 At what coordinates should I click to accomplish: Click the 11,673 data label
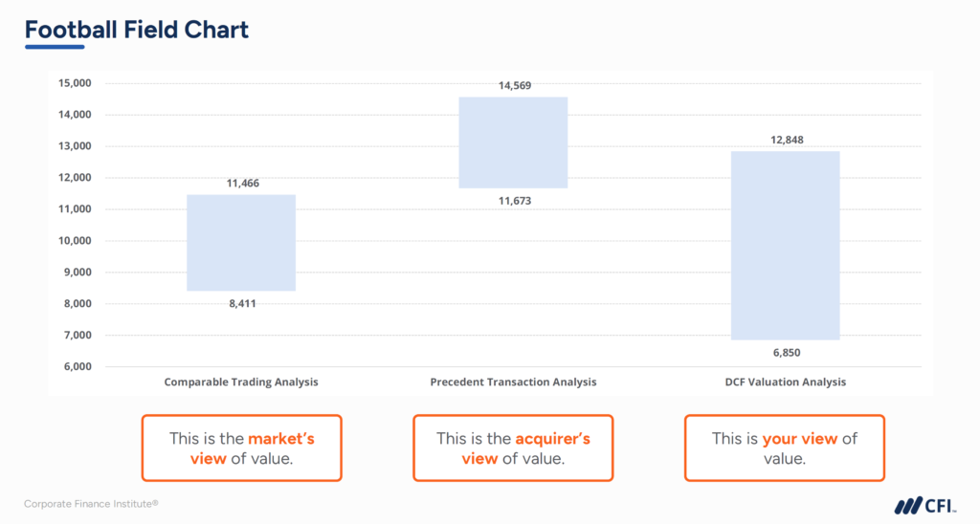[x=514, y=201]
